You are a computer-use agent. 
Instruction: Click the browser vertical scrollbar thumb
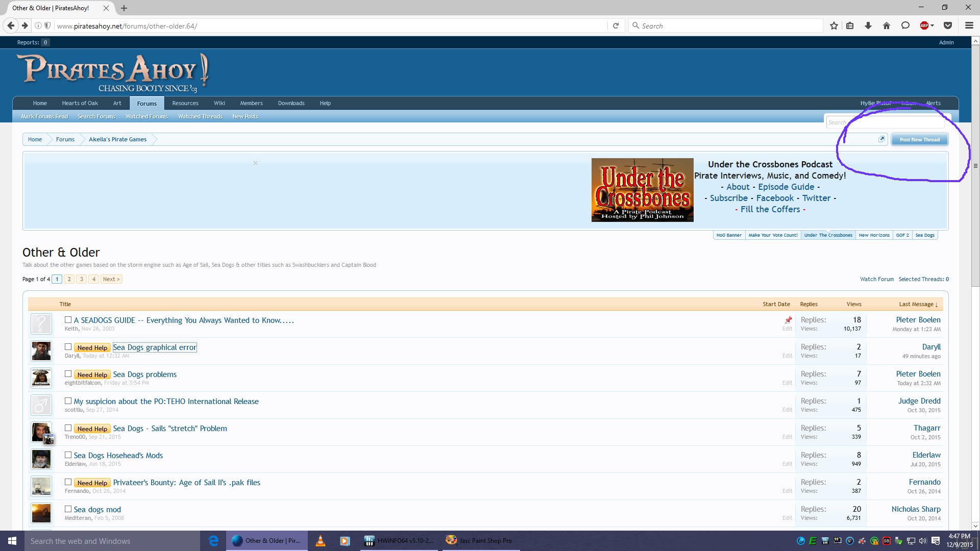click(975, 166)
